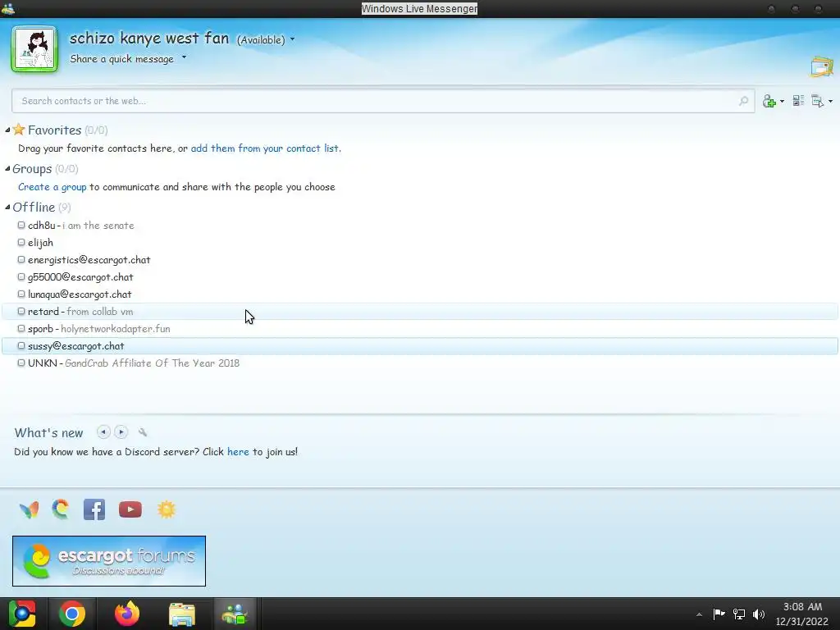Click the Action Center flag icon
840x630 pixels.
719,614
